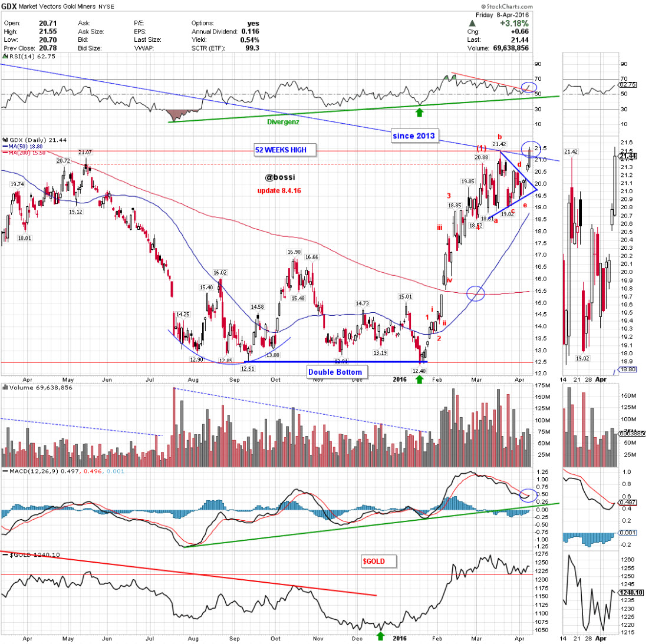Image resolution: width=652 pixels, height=644 pixels.
Task: Click the 15.01 price label
Action: [x=405, y=296]
